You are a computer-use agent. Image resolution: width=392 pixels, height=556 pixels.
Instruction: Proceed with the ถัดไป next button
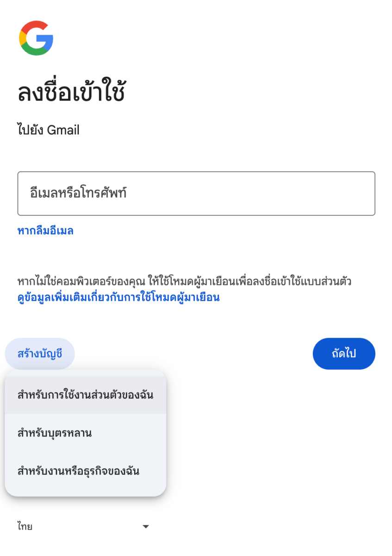[344, 354]
